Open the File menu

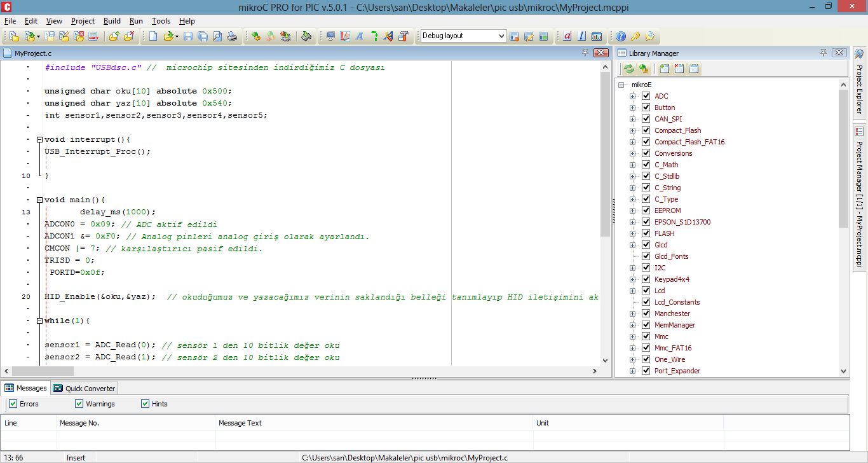10,21
